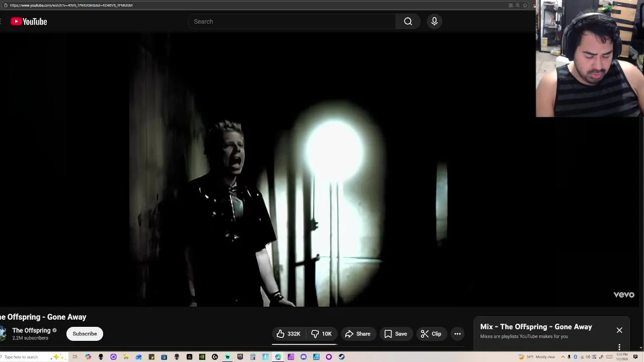This screenshot has width=644, height=362.
Task: Show hidden system tray icons
Action: pyautogui.click(x=563, y=357)
